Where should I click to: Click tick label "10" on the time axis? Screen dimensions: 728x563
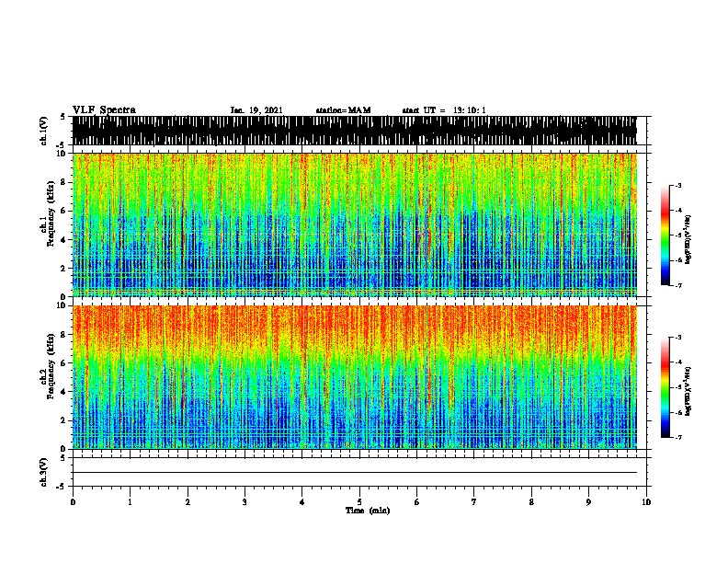[646, 502]
